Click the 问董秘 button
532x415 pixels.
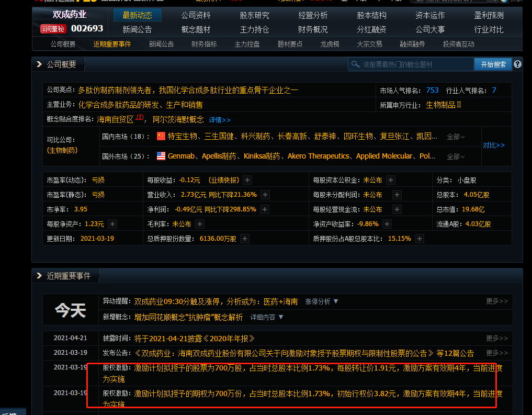[53, 29]
